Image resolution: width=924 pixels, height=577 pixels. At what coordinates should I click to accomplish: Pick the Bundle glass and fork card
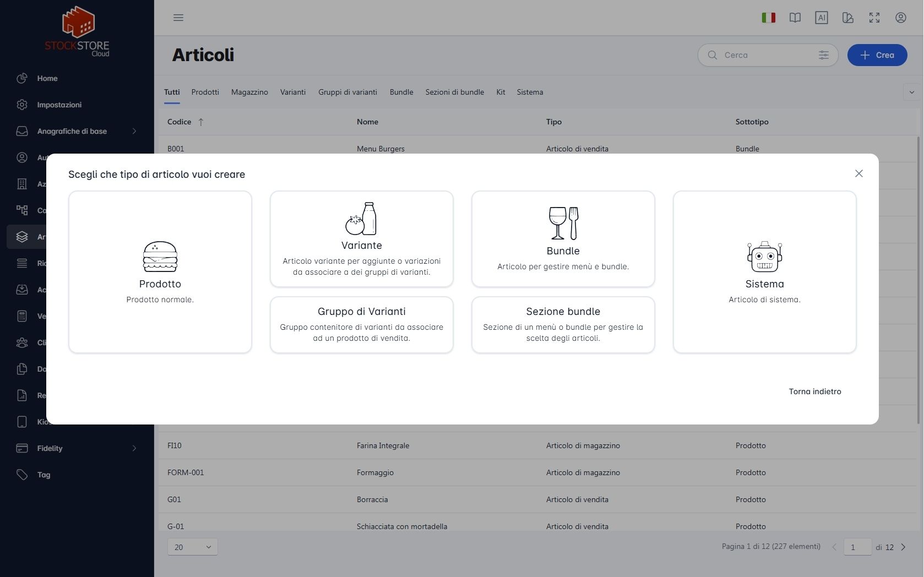(x=563, y=239)
